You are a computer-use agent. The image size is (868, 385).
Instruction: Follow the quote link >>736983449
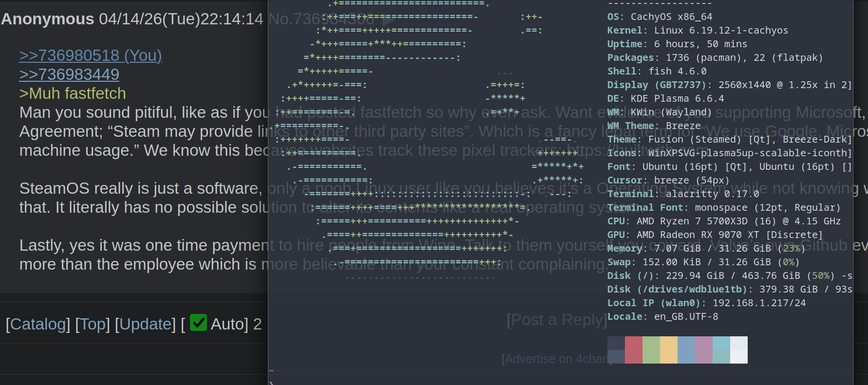click(x=69, y=74)
